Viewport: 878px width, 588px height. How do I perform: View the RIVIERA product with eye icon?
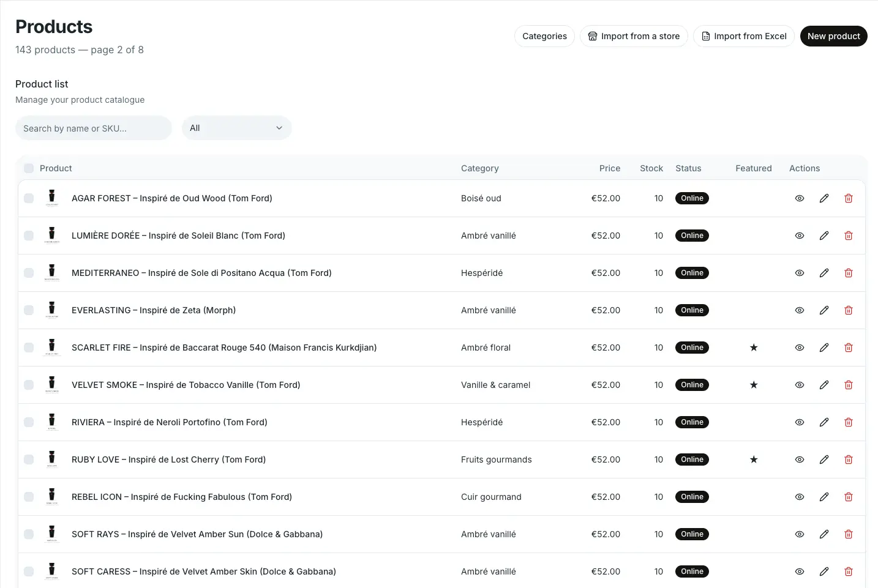pos(800,422)
